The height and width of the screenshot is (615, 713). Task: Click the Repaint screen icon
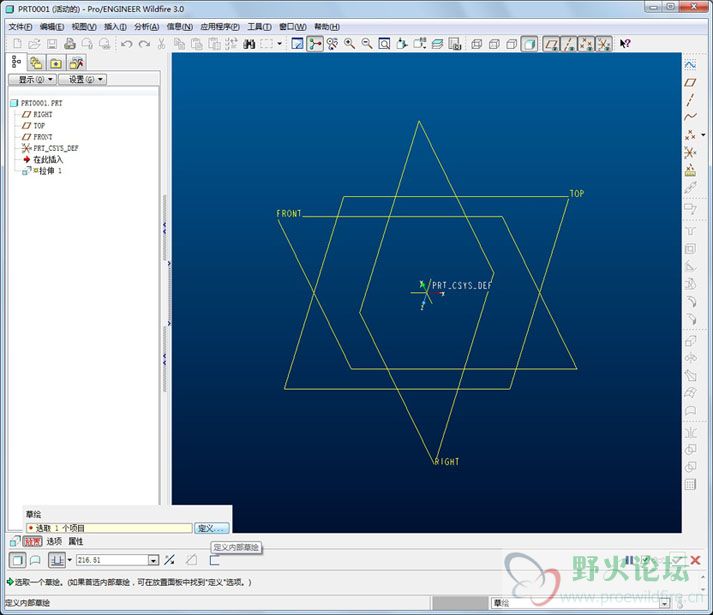(297, 44)
